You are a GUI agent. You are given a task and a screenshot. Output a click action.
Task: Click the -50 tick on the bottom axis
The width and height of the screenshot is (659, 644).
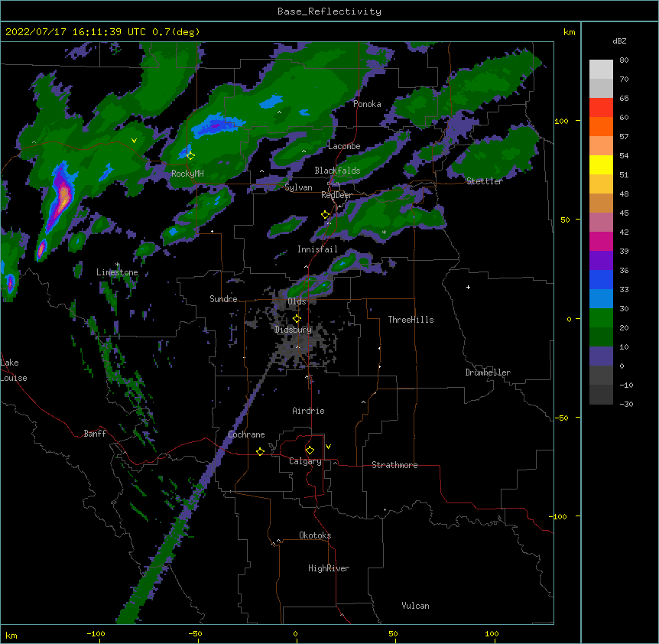(x=195, y=633)
